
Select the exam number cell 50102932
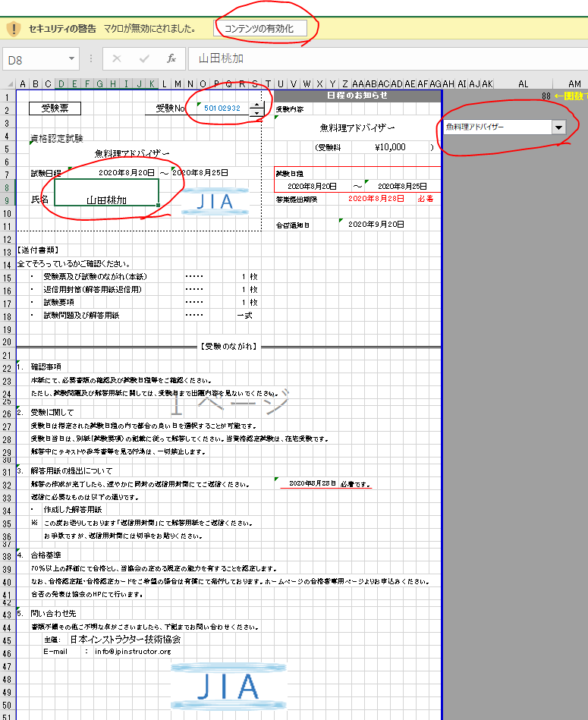[222, 108]
